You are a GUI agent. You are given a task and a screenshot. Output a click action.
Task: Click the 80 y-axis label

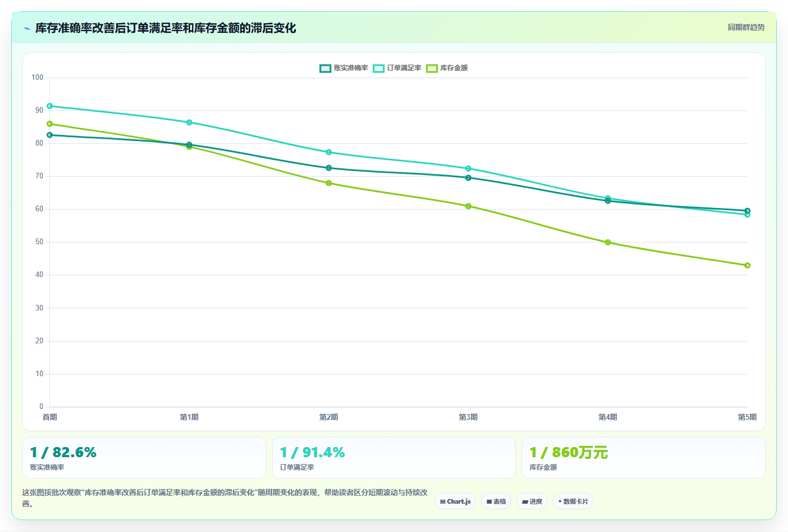pos(39,143)
